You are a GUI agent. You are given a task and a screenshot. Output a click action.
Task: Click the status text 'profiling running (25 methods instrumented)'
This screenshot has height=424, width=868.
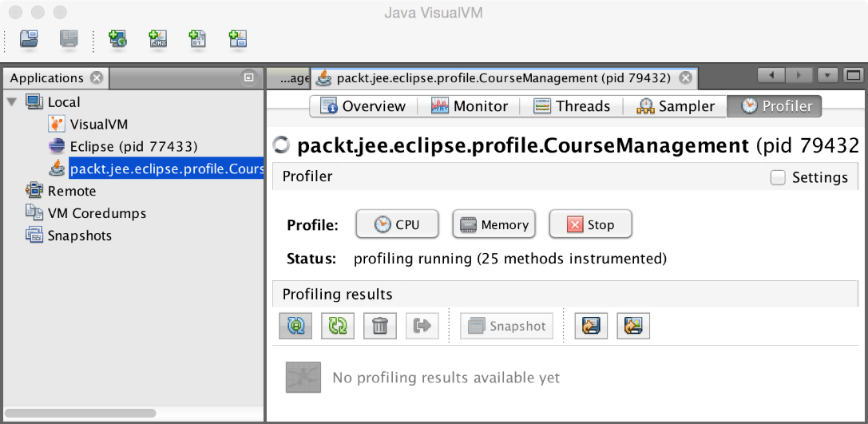509,259
